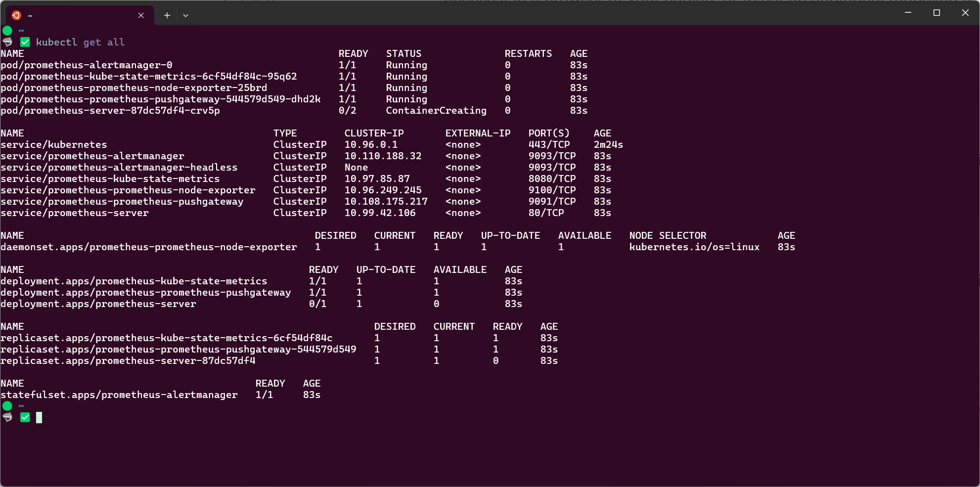Viewport: 980px width, 487px height.
Task: Click deployment.apps/prometheus-prometheus-pushgateway
Action: pos(146,292)
